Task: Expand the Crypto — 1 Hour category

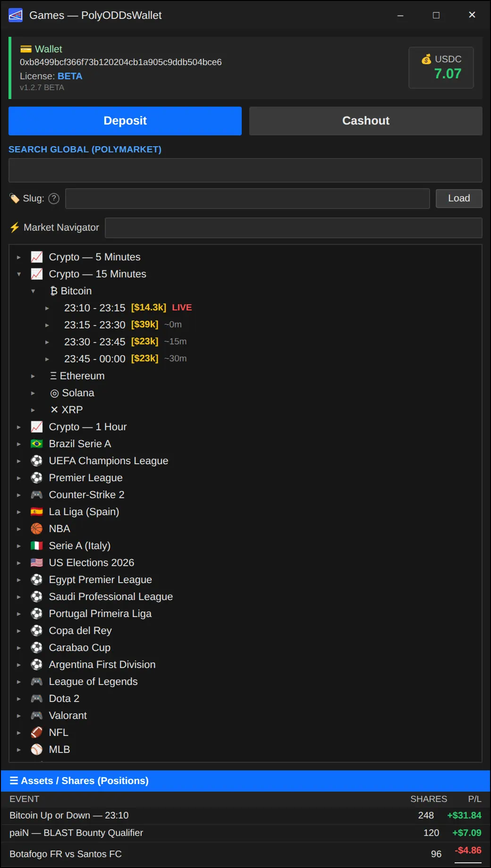Action: click(19, 427)
